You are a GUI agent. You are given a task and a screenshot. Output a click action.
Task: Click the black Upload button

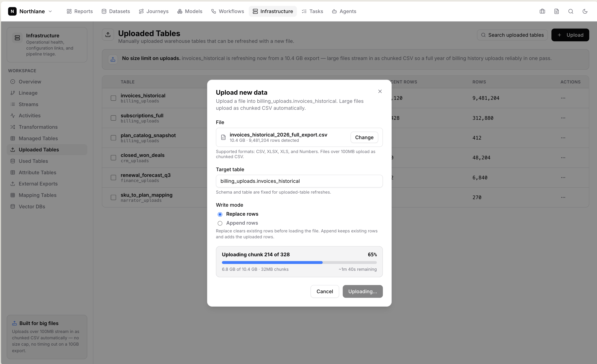(x=570, y=35)
